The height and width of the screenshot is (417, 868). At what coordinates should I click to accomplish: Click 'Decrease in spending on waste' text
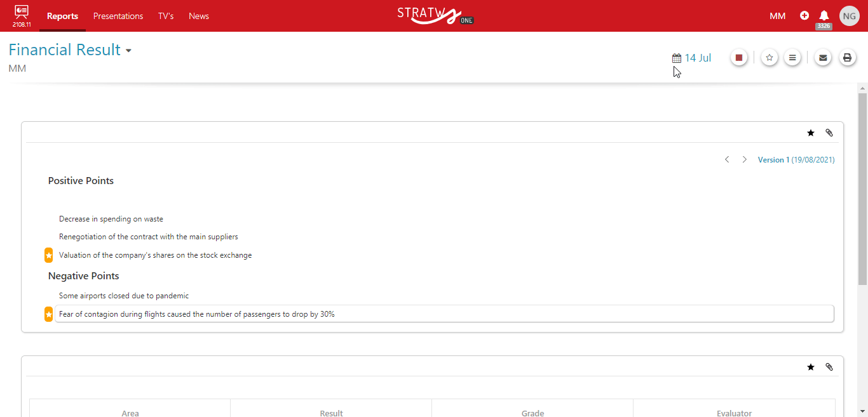(111, 219)
